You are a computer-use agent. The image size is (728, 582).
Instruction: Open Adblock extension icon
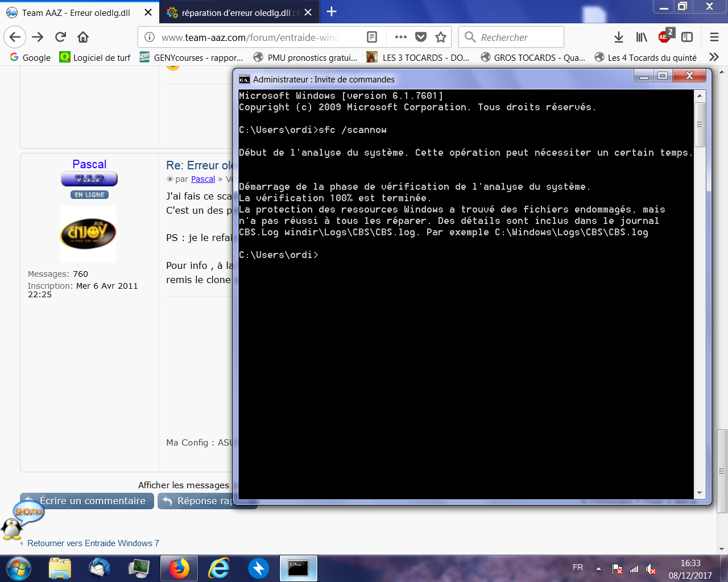point(665,36)
